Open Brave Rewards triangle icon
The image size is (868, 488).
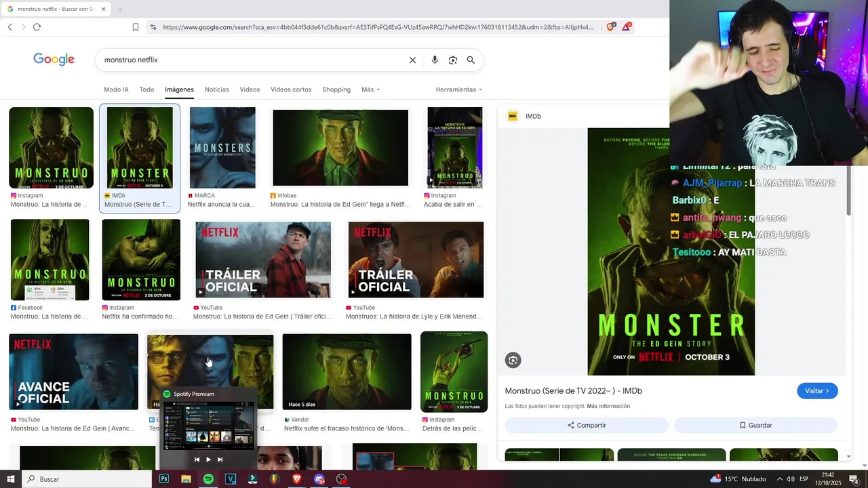[x=627, y=27]
